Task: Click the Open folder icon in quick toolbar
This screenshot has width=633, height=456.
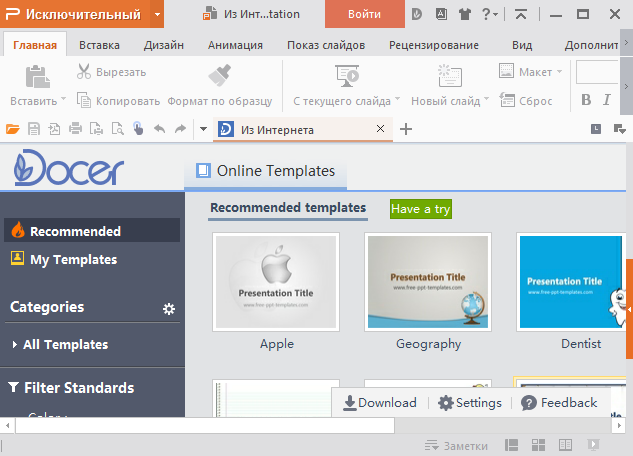Action: 13,129
